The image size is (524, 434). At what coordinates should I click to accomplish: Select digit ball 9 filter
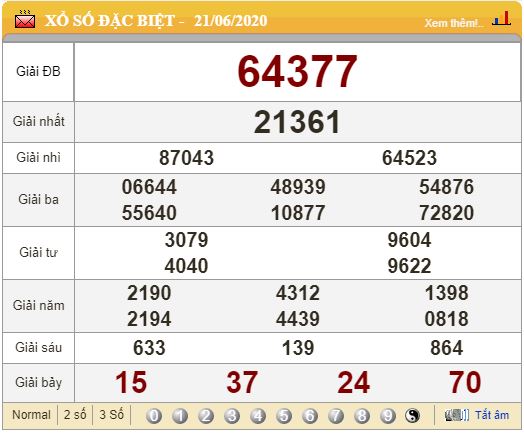[x=388, y=416]
